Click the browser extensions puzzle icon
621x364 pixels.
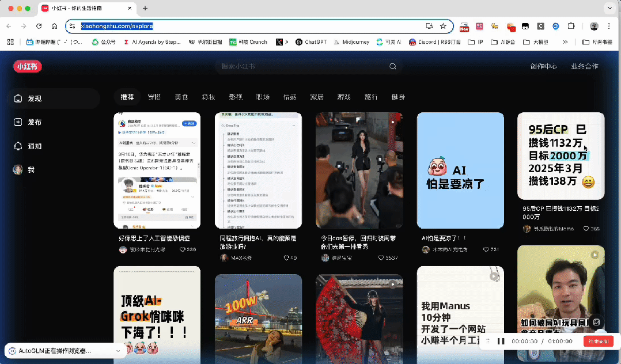571,26
